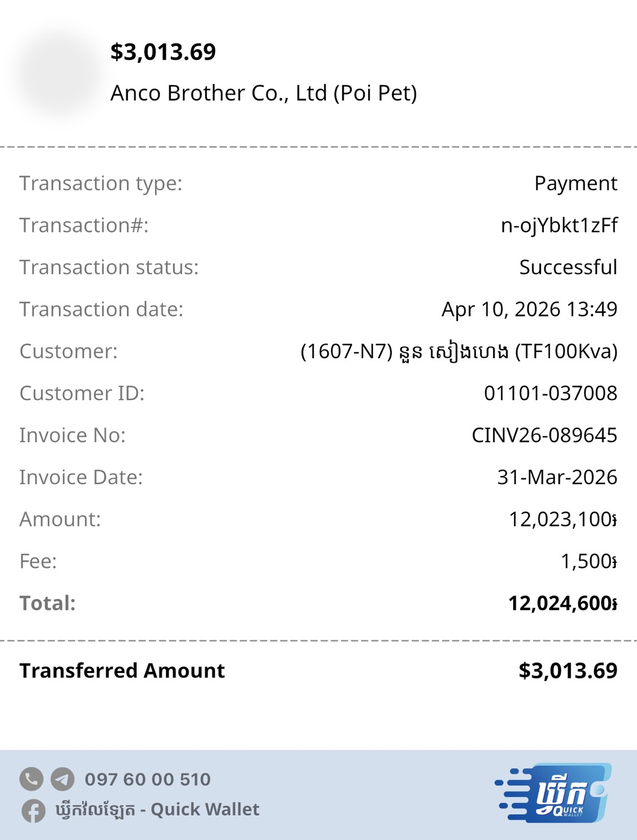
Task: Tap the Telegram paper-plane icon
Action: 62,779
